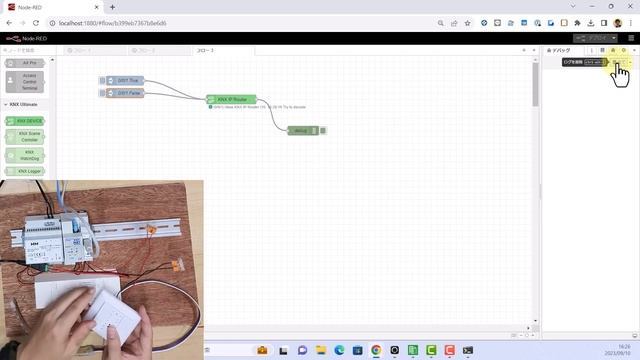640x360 pixels.
Task: Open the Node-RED hamburger main menu
Action: click(631, 38)
